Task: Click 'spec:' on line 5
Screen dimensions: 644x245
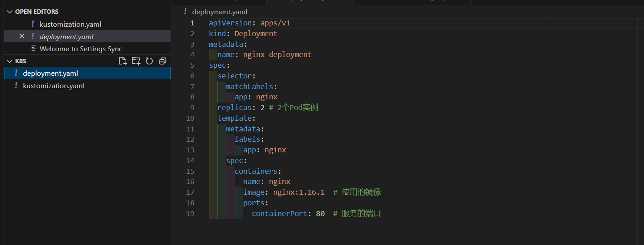Action: (x=220, y=65)
